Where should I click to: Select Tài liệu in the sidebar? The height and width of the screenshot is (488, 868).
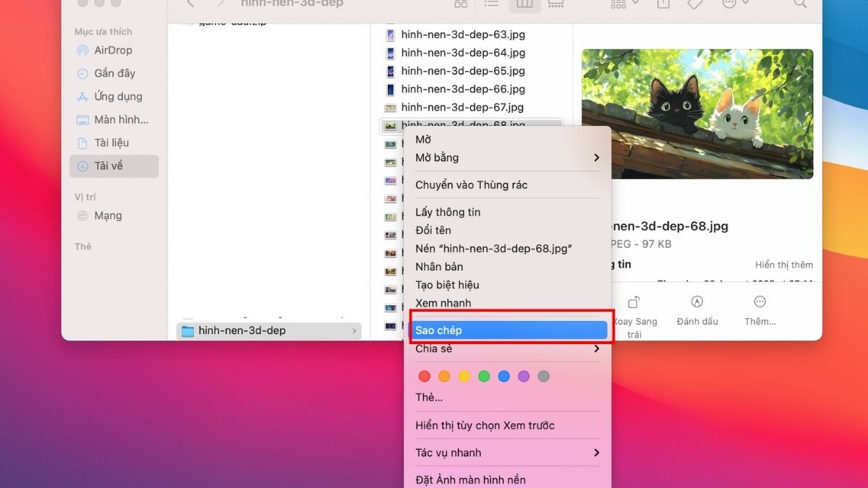click(111, 143)
